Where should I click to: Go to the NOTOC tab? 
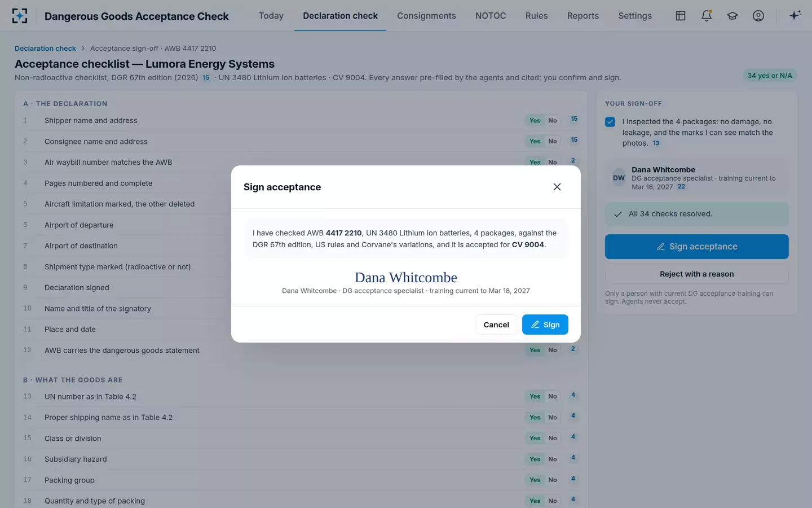click(x=491, y=16)
